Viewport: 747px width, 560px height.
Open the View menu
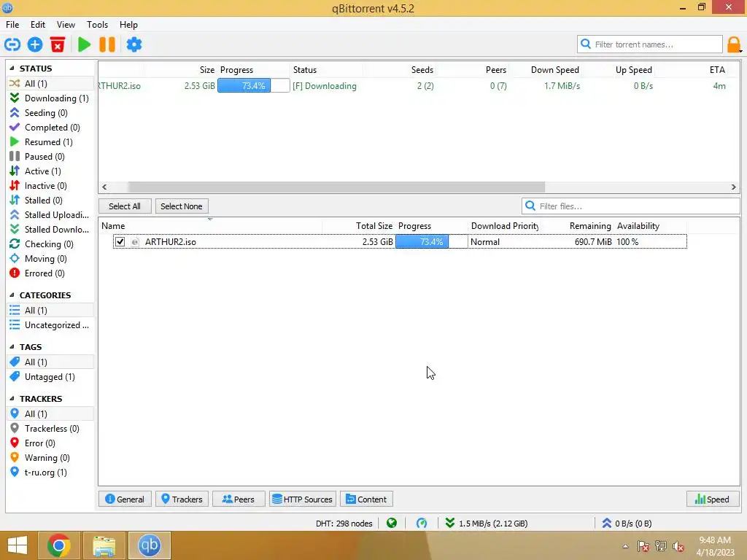click(66, 25)
